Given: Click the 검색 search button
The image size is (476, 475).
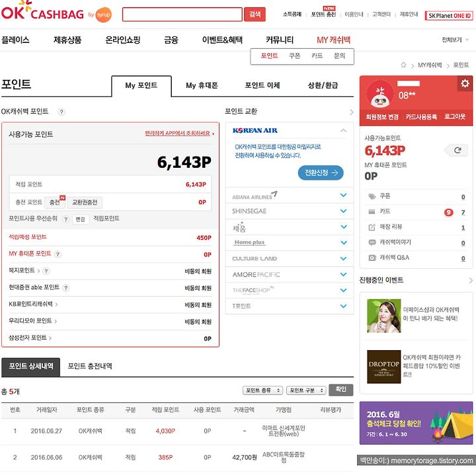Looking at the screenshot, I should click(255, 15).
